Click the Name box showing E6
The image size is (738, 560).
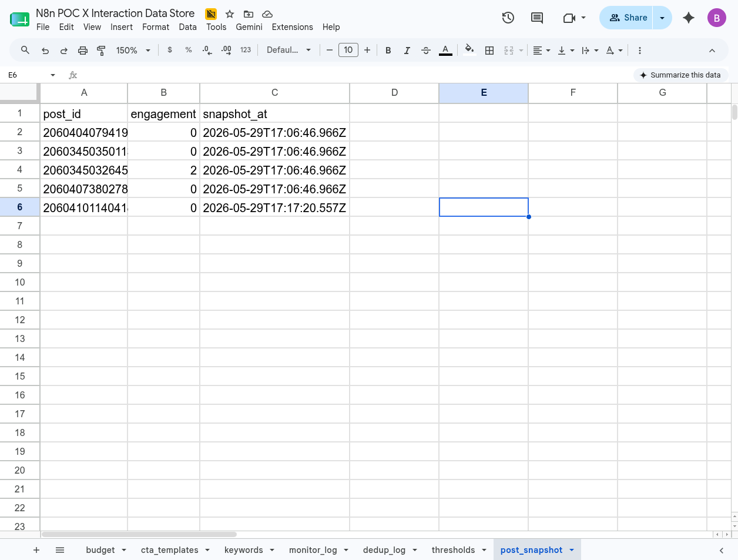pyautogui.click(x=26, y=75)
